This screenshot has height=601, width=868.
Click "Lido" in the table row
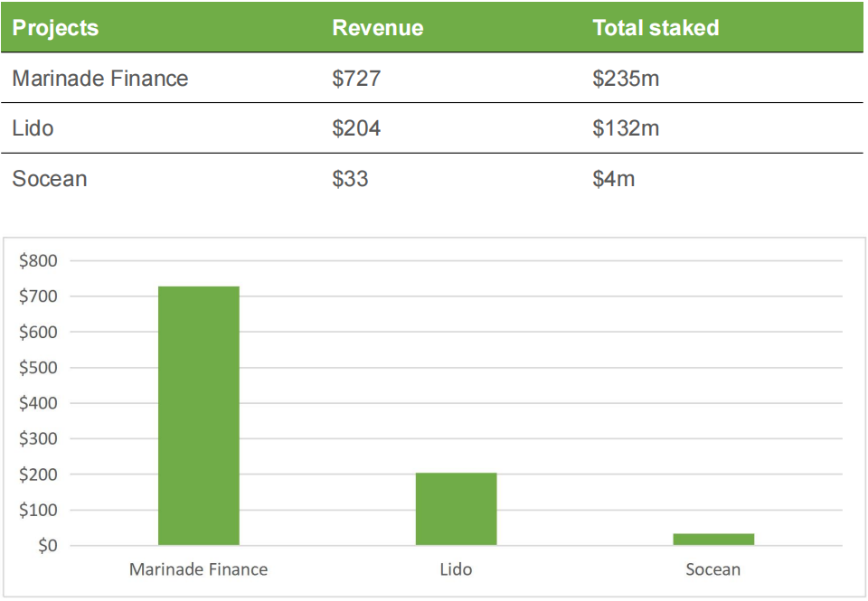(x=33, y=127)
